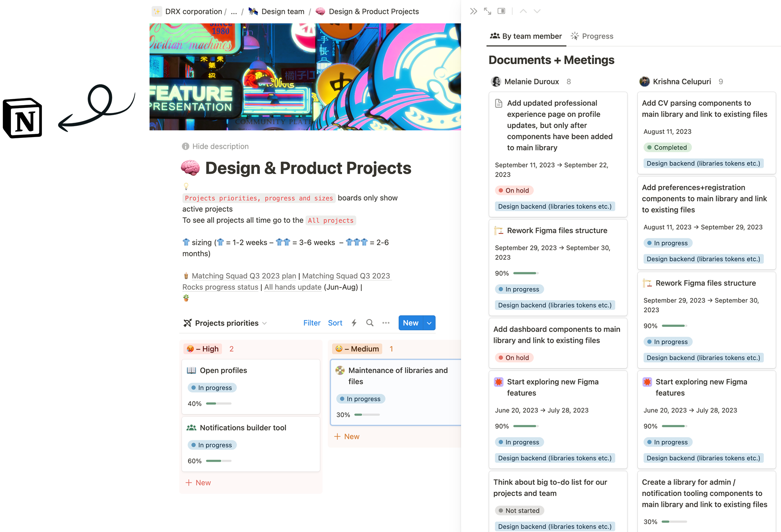Switch to By team member tab
The image size is (781, 532).
click(526, 36)
